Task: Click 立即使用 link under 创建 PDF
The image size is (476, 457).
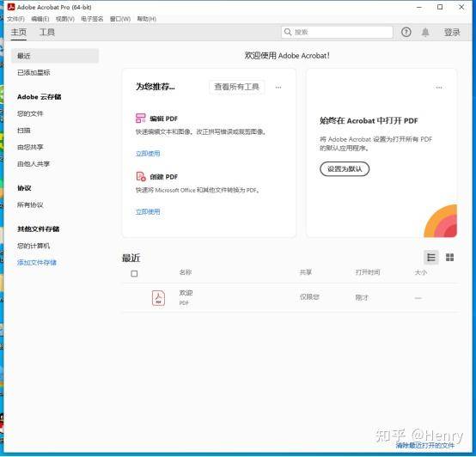Action: tap(148, 212)
